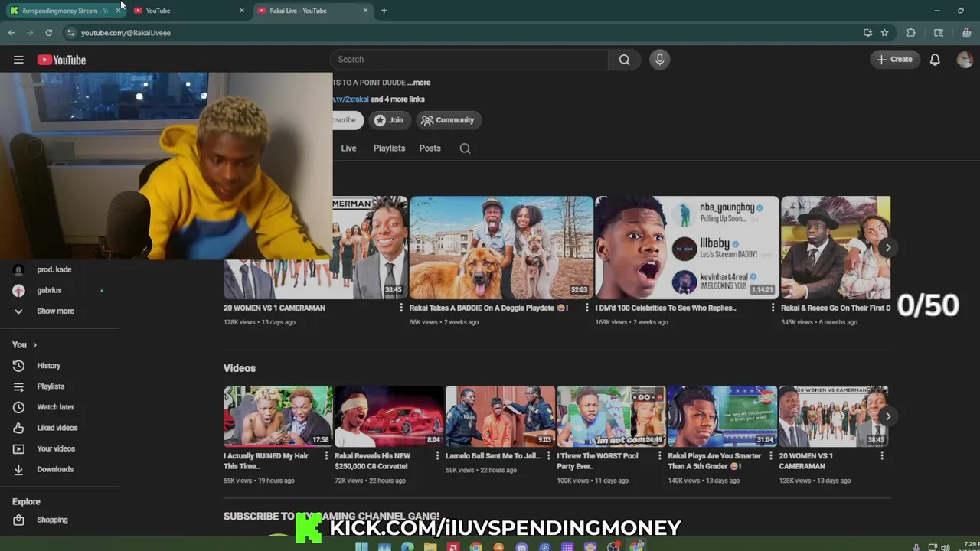This screenshot has width=980, height=551.
Task: Open a new browser tab
Action: click(384, 11)
